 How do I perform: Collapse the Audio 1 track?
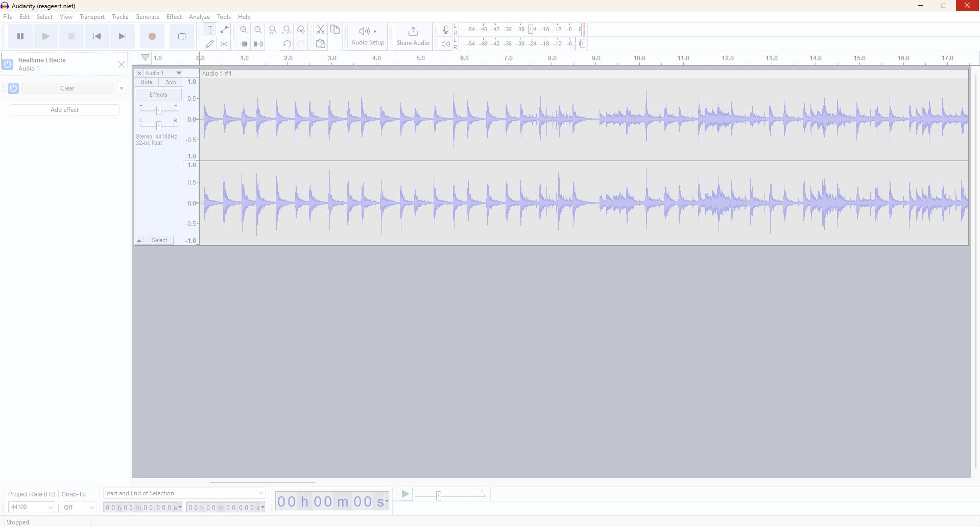click(x=139, y=240)
